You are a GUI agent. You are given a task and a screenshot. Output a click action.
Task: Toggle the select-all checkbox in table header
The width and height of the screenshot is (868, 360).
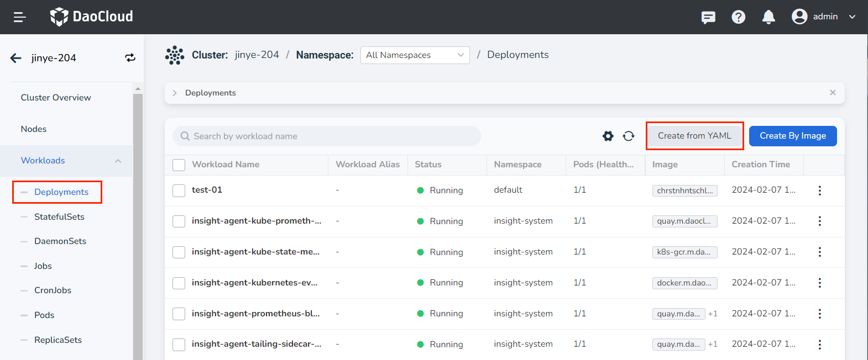pyautogui.click(x=179, y=165)
